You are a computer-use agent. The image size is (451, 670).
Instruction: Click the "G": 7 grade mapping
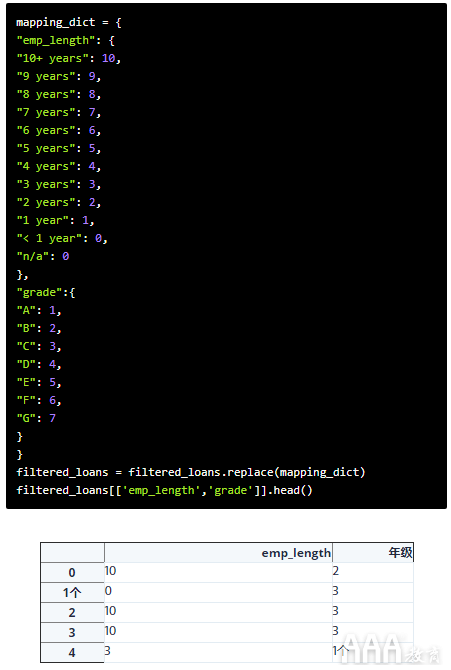(36, 418)
